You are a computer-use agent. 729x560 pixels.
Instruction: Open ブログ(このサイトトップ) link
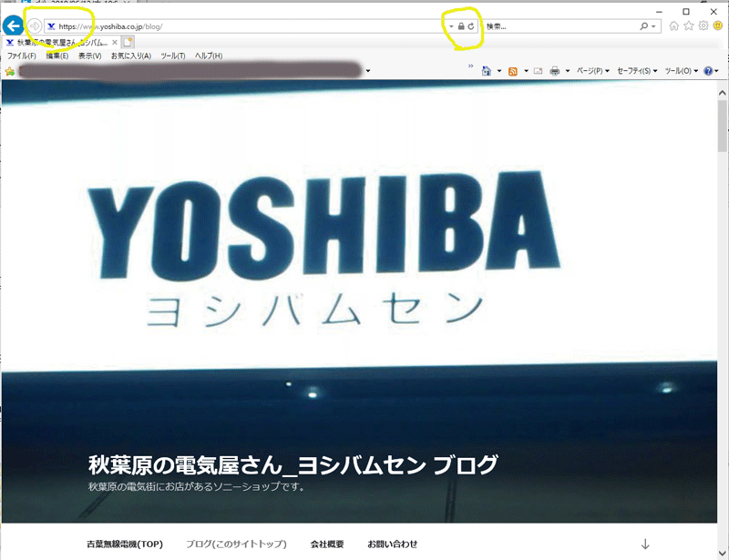[236, 545]
